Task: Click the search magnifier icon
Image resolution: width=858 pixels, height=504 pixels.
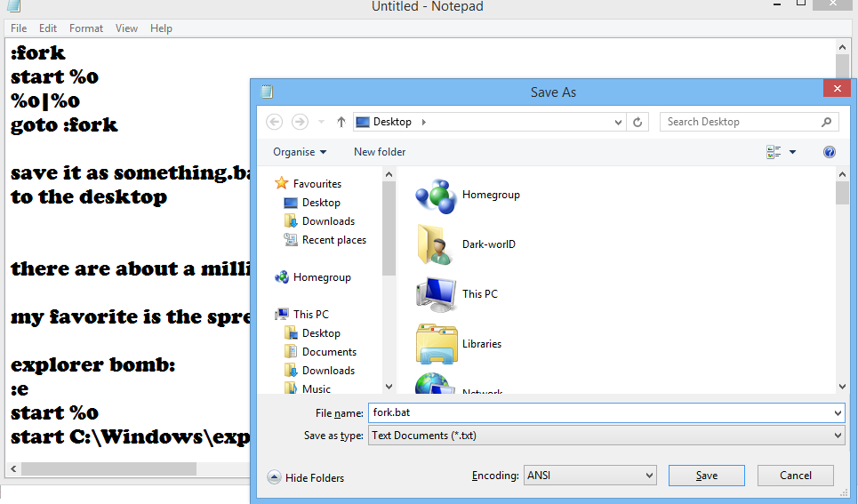Action: click(826, 122)
